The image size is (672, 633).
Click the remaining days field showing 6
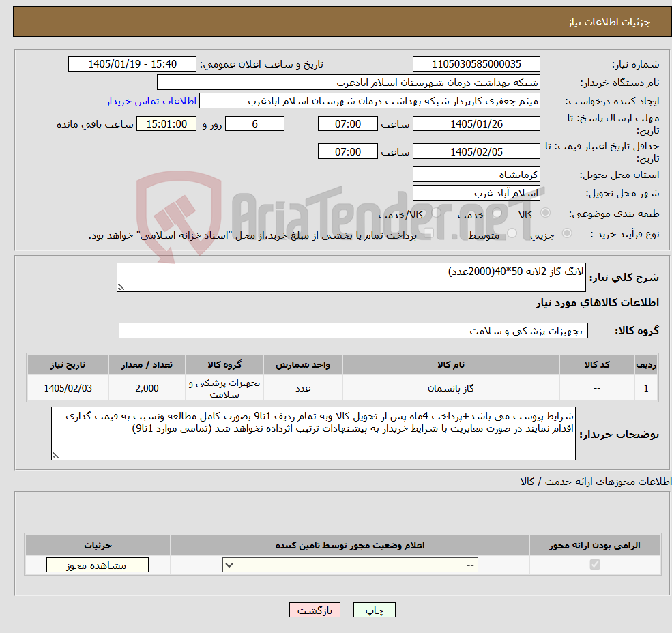[x=254, y=124]
